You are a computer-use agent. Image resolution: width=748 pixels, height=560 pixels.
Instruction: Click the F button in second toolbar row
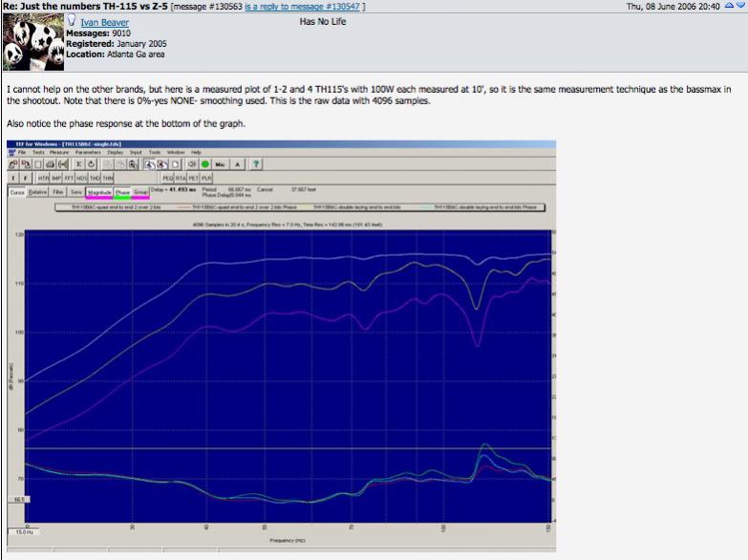[x=25, y=178]
